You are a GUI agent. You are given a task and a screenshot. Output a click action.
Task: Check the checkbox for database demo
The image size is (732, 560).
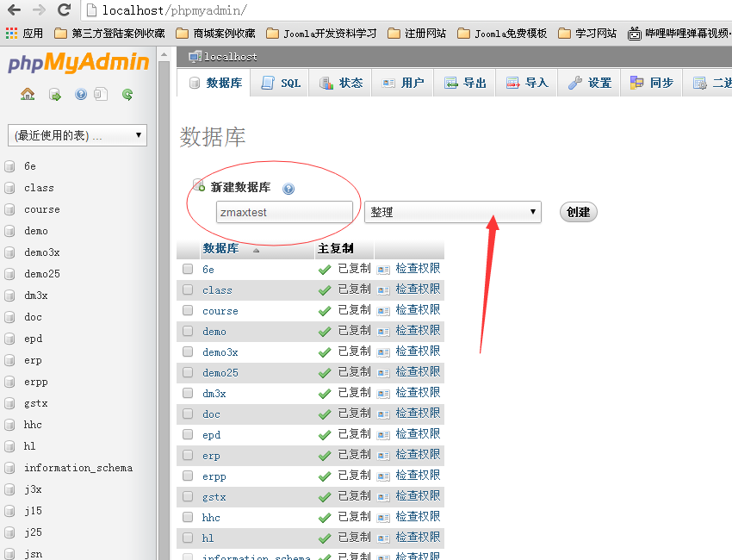click(x=188, y=331)
